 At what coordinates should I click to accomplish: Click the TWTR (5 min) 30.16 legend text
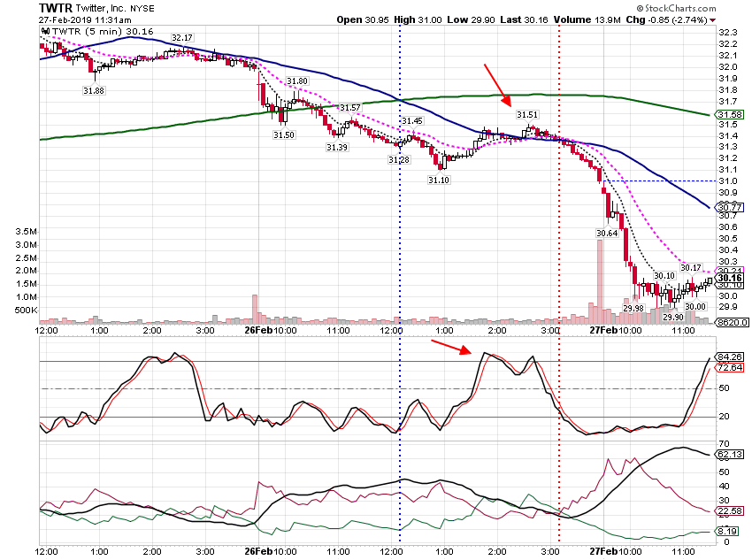pyautogui.click(x=103, y=32)
